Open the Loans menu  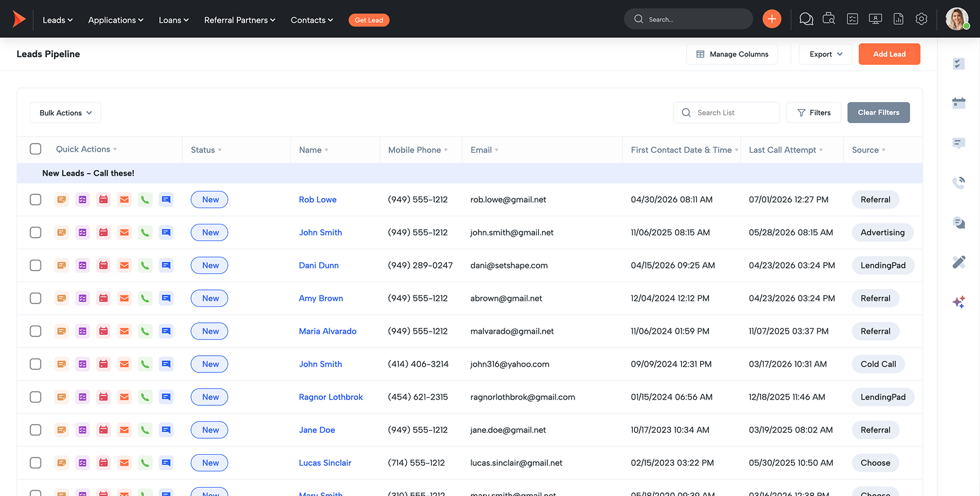174,20
